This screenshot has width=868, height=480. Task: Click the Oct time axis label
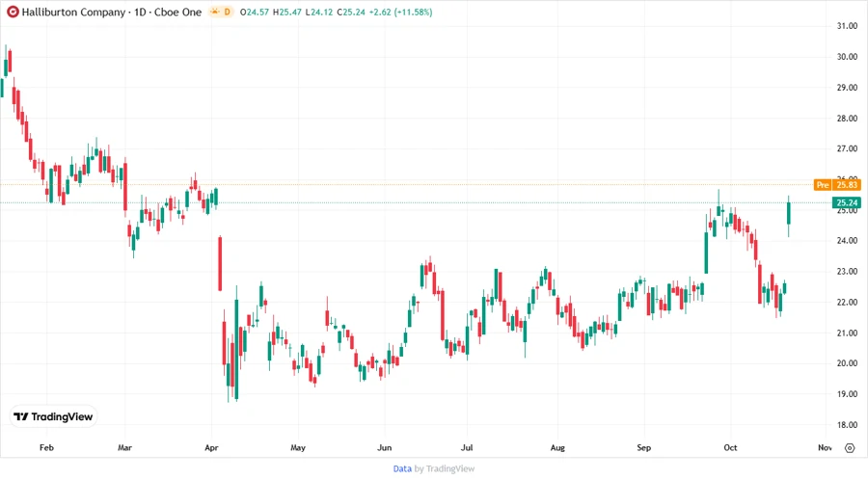[x=730, y=448]
